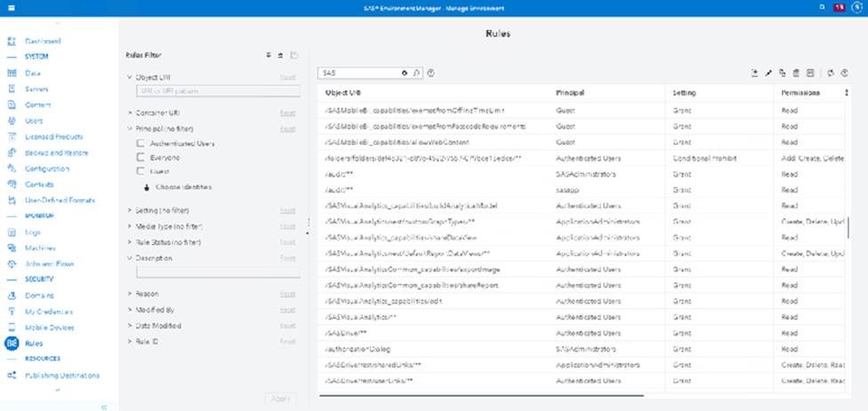This screenshot has width=868, height=411.
Task: Click the Description filter input field
Action: click(218, 272)
